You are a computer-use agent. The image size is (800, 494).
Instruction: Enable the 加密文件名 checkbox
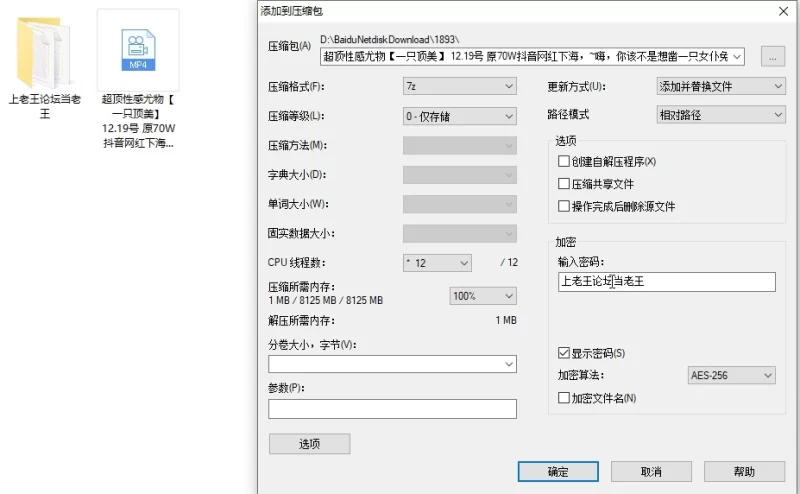[564, 398]
